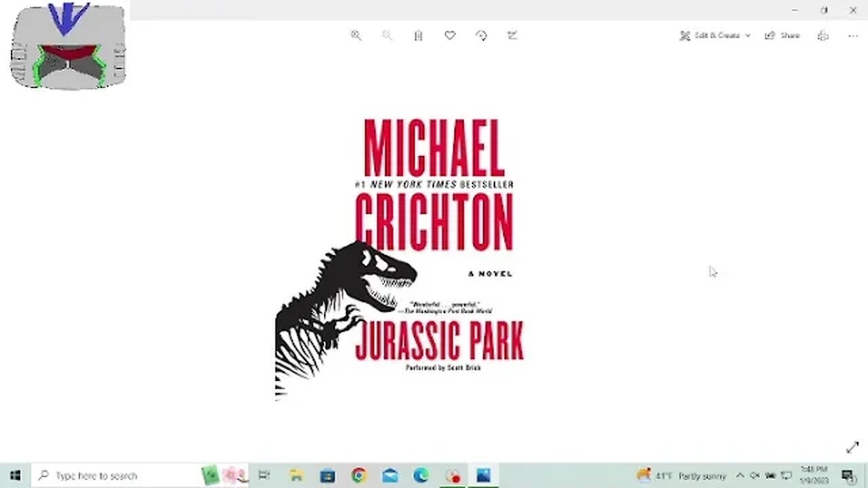Zoom in on the photo
This screenshot has width=868, height=488.
click(356, 35)
